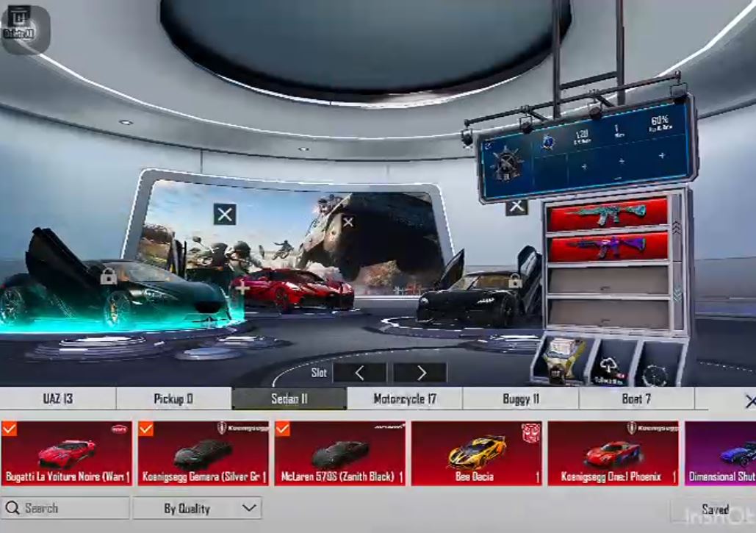Select the Koenigsegg One:1 Phoenix card
The image size is (756, 533).
coord(613,453)
